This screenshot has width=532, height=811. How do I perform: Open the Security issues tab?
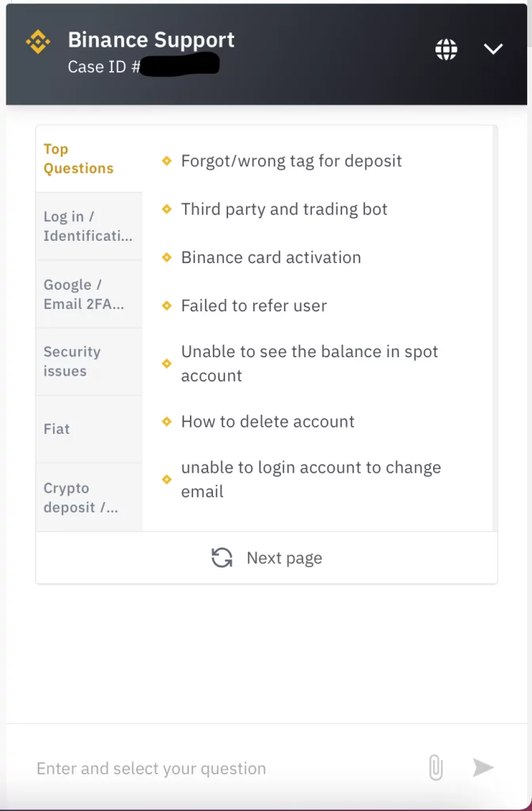point(72,361)
